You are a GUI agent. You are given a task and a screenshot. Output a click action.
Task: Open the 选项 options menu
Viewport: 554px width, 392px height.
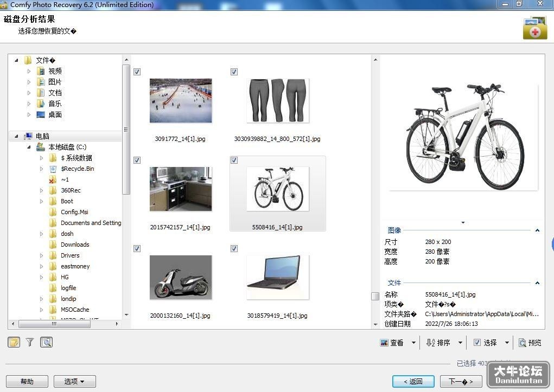tap(74, 381)
